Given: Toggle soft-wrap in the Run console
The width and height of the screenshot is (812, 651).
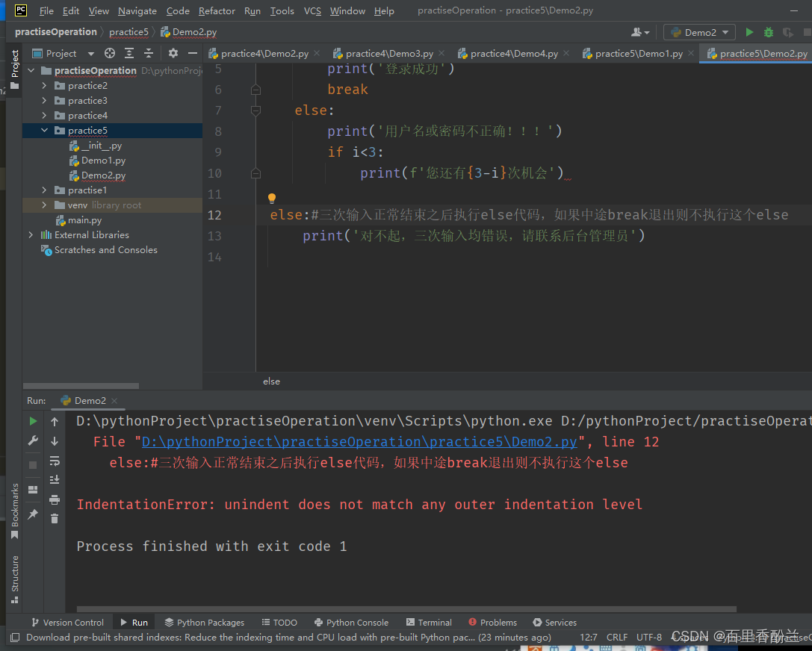Looking at the screenshot, I should [55, 461].
